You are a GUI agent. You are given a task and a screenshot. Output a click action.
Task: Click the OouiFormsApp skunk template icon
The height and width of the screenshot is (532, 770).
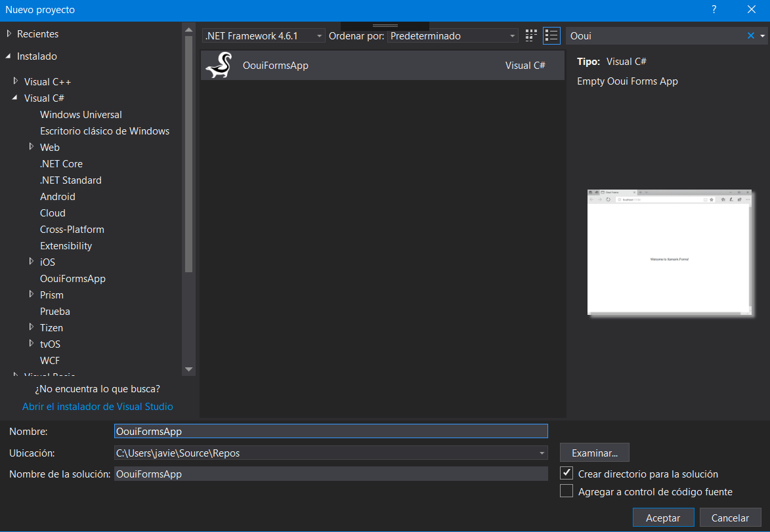point(219,66)
